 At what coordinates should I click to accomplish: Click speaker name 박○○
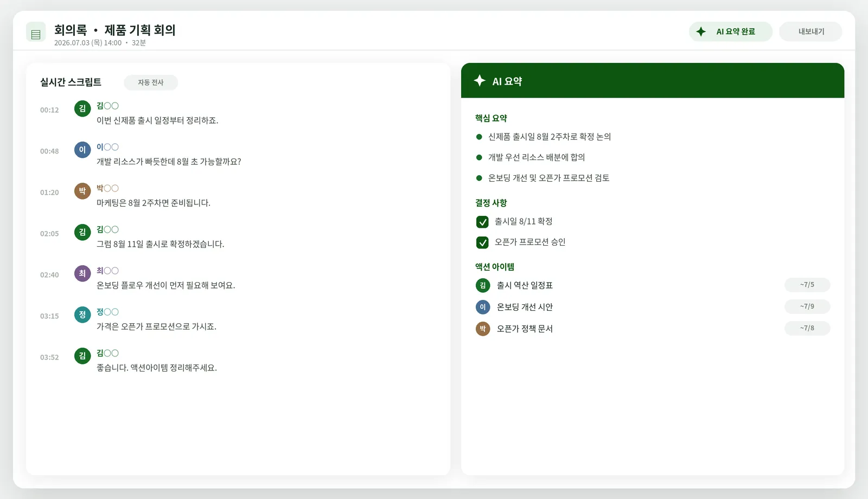point(107,188)
